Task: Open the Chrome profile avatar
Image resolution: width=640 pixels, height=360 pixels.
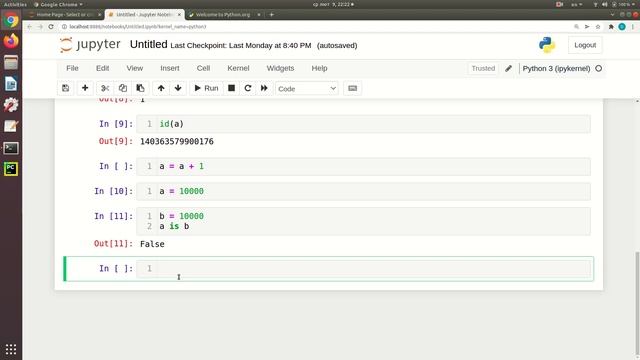Action: point(622,27)
